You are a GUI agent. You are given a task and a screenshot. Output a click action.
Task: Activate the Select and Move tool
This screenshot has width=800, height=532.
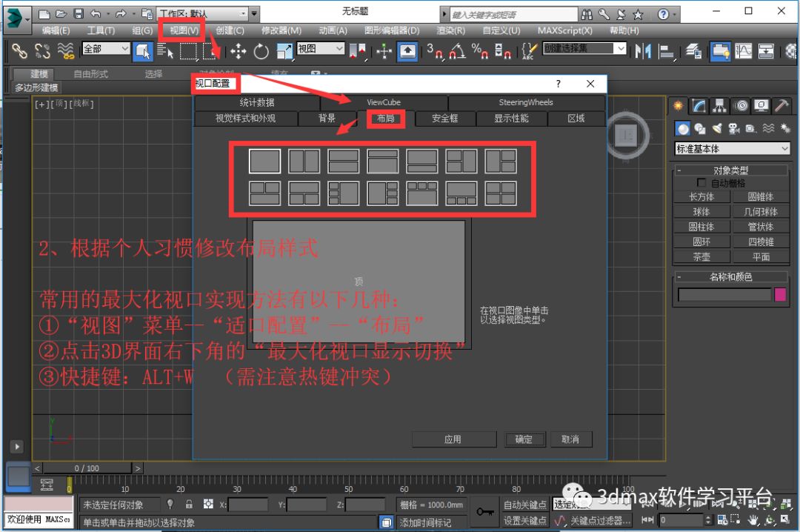tap(239, 51)
